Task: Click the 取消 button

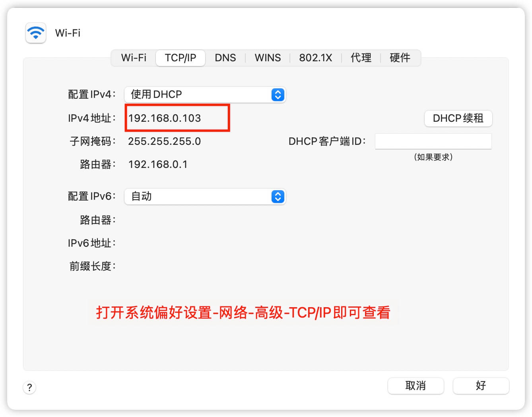Action: click(x=416, y=386)
